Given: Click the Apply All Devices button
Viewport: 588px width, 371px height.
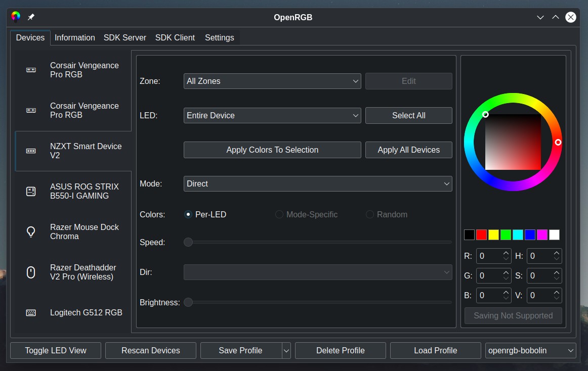Looking at the screenshot, I should click(409, 150).
